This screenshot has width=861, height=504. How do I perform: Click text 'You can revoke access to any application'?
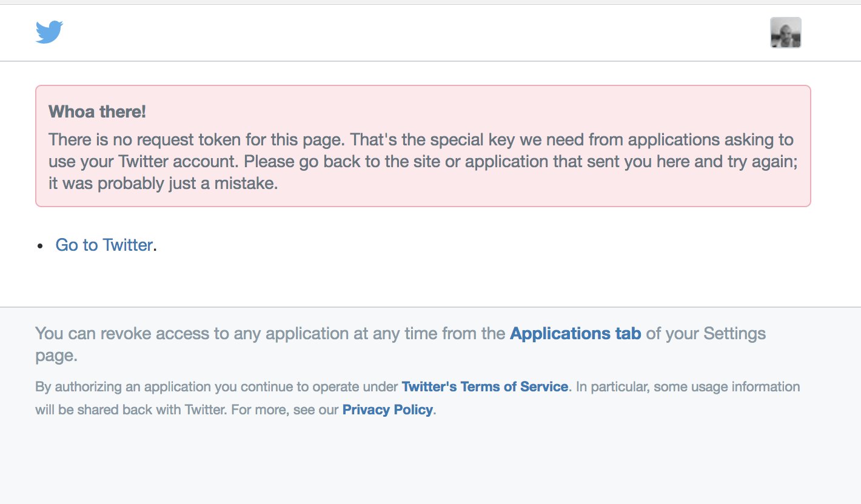193,333
